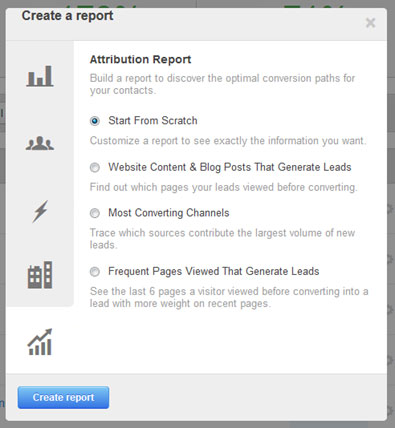Select the Most Converting Channels radio button
Viewport: 395px width, 428px height.
[x=95, y=213]
